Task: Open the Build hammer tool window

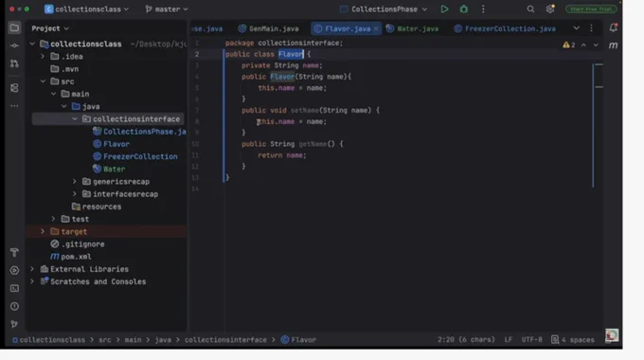Action: tap(14, 252)
